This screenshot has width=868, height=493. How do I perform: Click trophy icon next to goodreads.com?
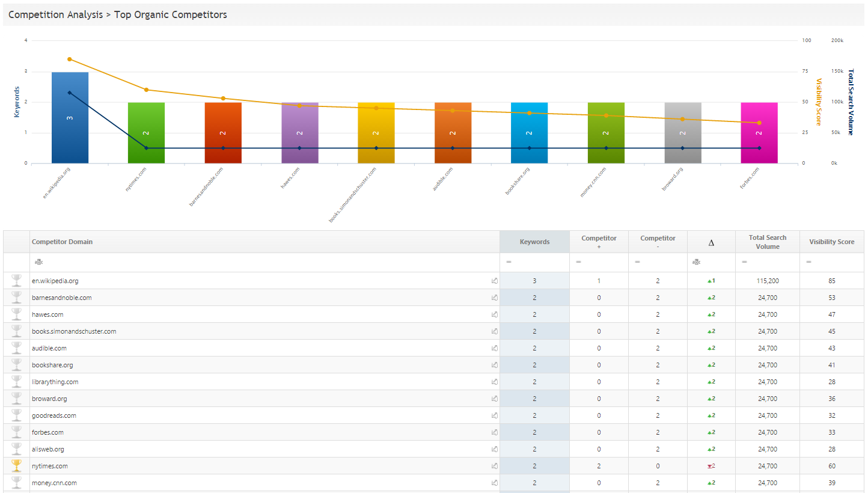16,415
